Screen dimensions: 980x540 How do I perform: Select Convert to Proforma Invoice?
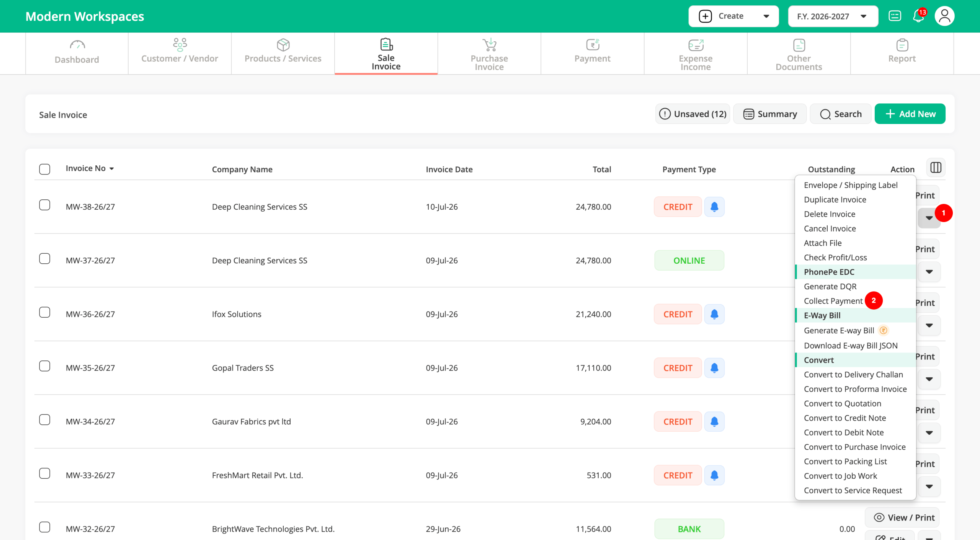[855, 389]
